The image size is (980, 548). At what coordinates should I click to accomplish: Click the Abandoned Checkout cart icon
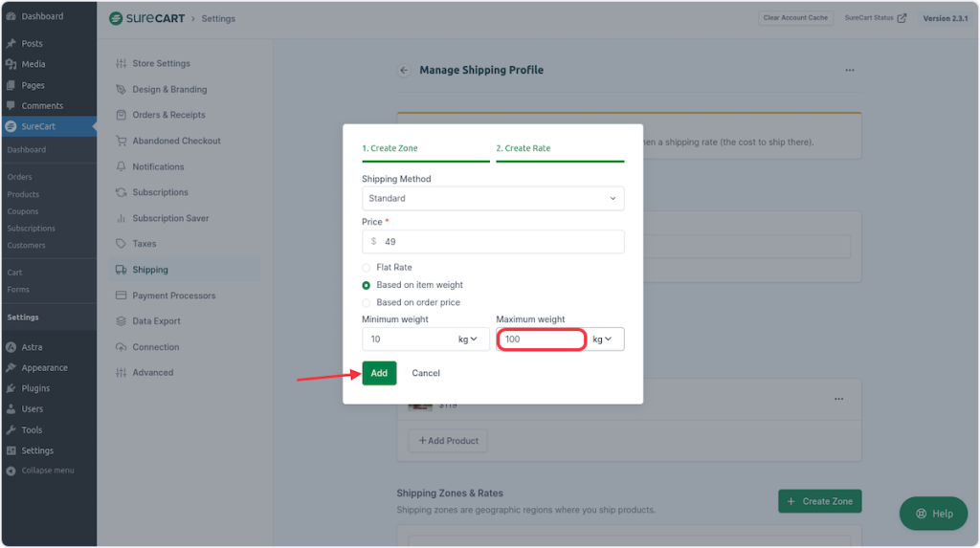(121, 141)
